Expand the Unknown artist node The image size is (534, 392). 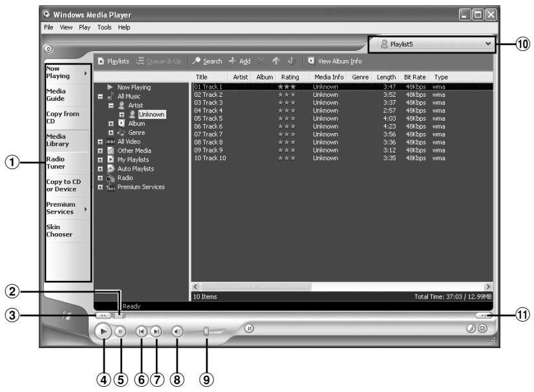(x=122, y=115)
